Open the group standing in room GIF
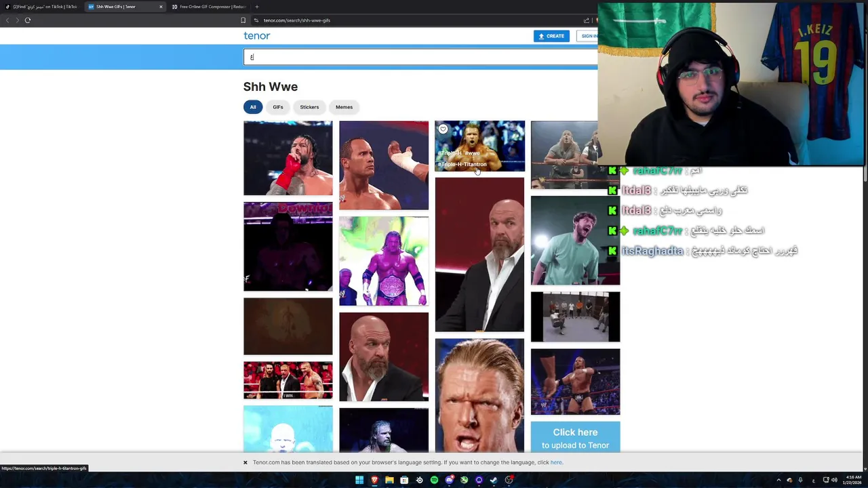The height and width of the screenshot is (488, 868). 575,317
